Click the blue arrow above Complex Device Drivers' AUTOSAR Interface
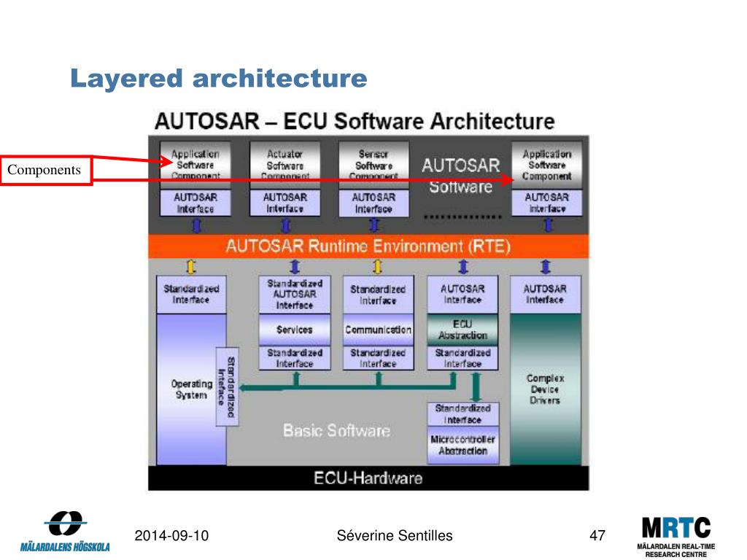747x560 pixels. (546, 267)
